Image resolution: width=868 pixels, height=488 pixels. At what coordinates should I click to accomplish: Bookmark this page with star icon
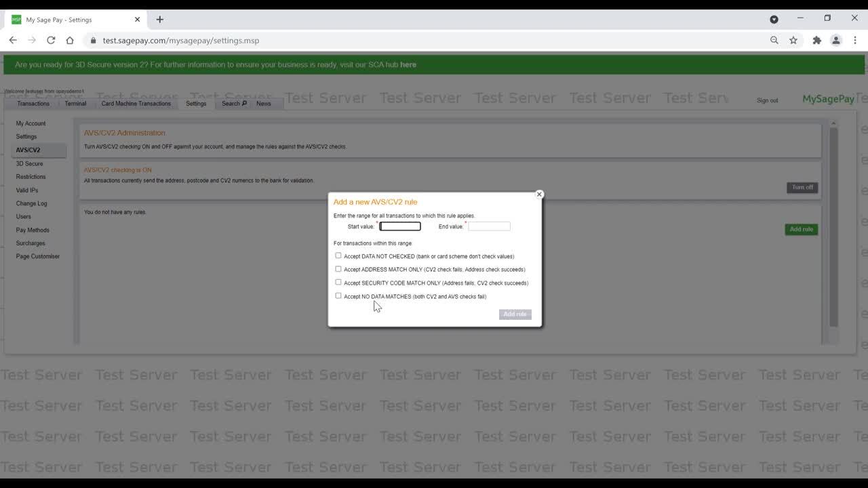[x=793, y=41]
